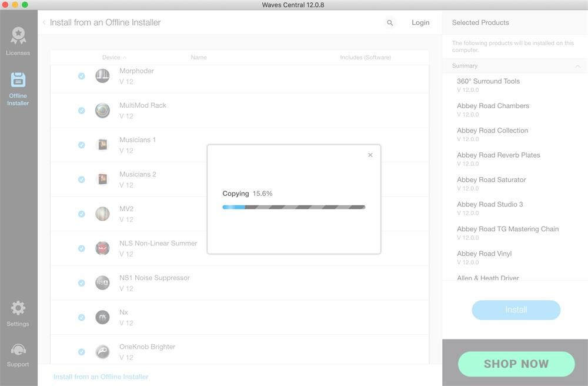
Task: Uncheck the Musicians 2 checkbox
Action: click(81, 179)
